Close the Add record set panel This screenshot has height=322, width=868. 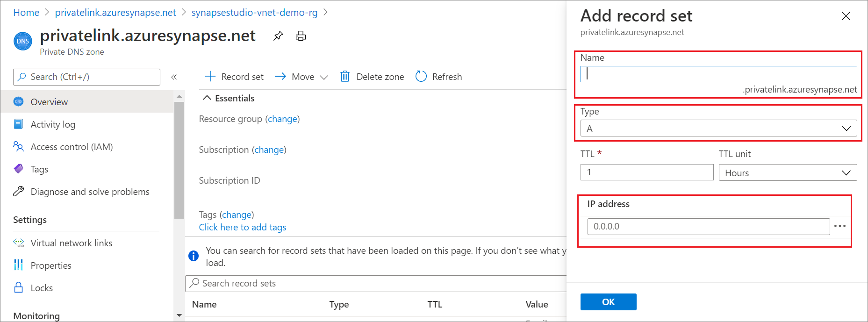click(846, 16)
